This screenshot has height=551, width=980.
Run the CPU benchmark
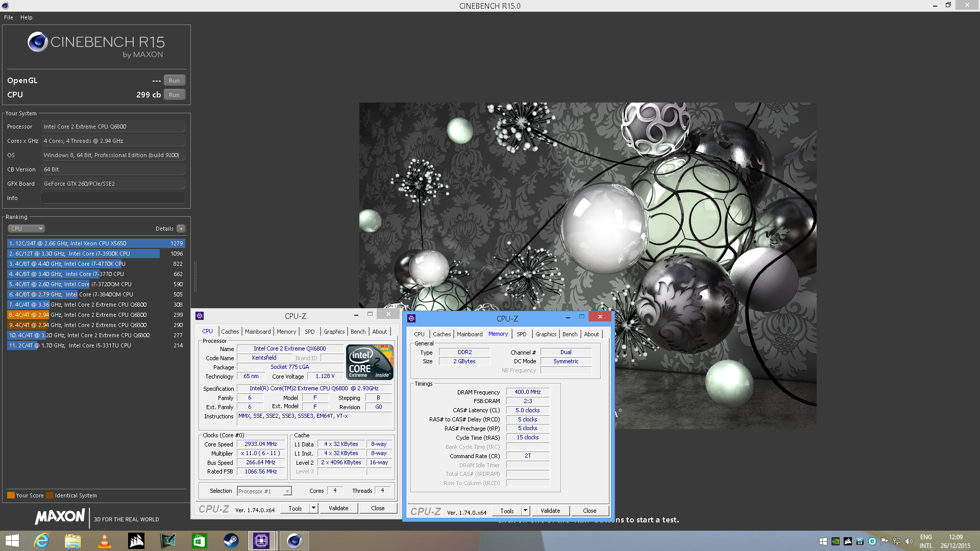(174, 95)
